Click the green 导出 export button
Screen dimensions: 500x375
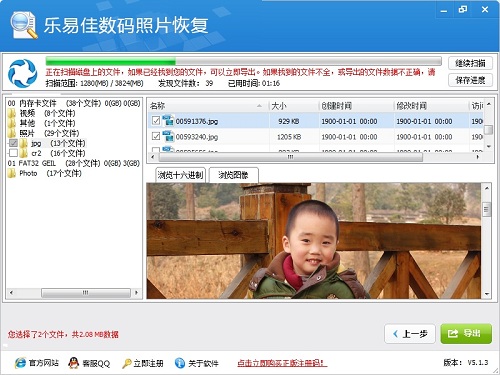466,334
